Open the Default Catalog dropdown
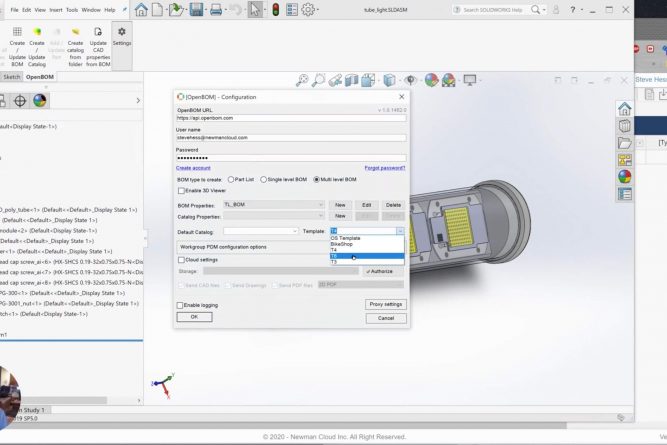Screen dimensions: 667x445 (x=294, y=231)
